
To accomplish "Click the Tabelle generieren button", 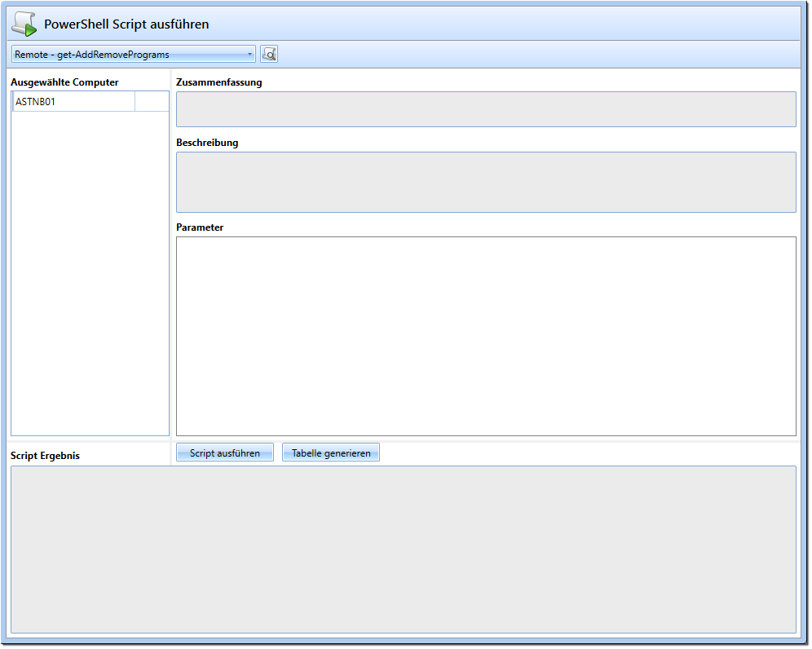I will coord(331,453).
